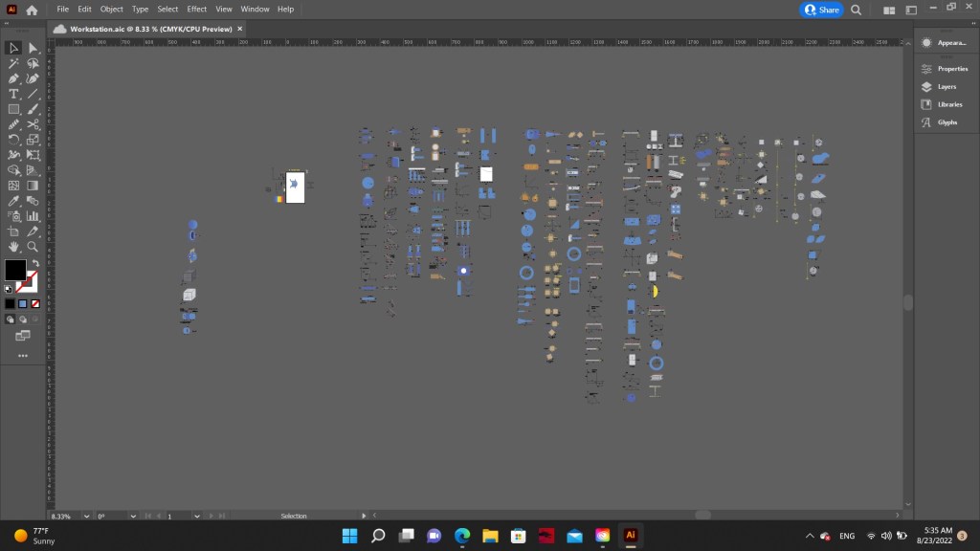Image resolution: width=980 pixels, height=551 pixels.
Task: Choose the Rectangle tool
Action: point(14,109)
